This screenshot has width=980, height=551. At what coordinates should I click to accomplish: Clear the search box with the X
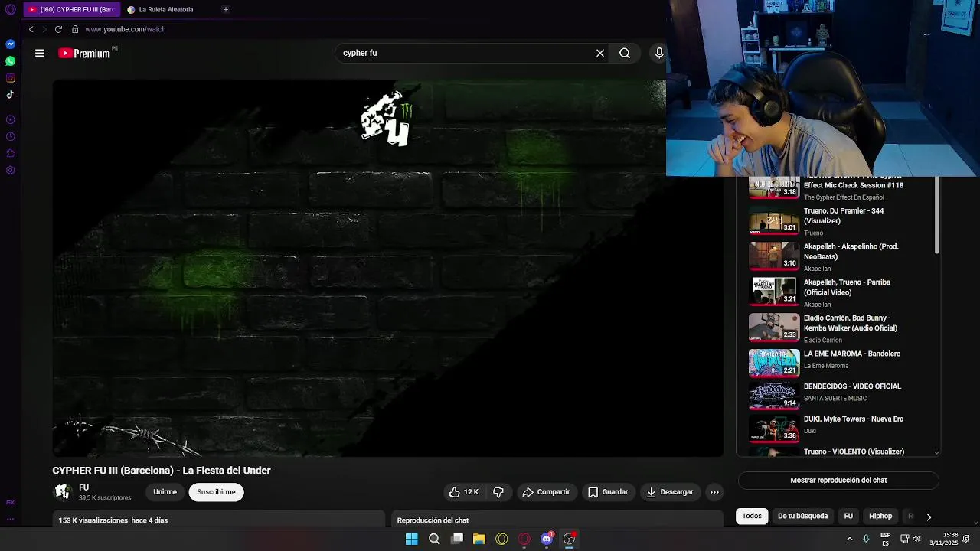tap(600, 53)
